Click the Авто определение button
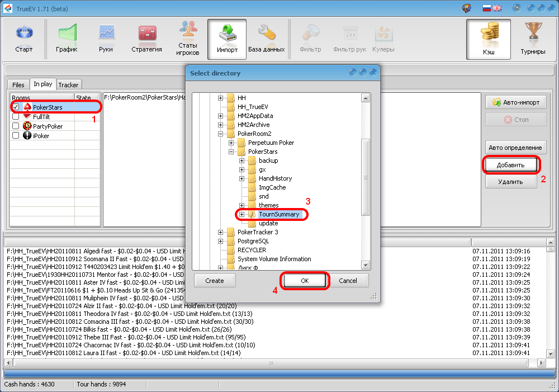559x392 pixels. (x=515, y=147)
